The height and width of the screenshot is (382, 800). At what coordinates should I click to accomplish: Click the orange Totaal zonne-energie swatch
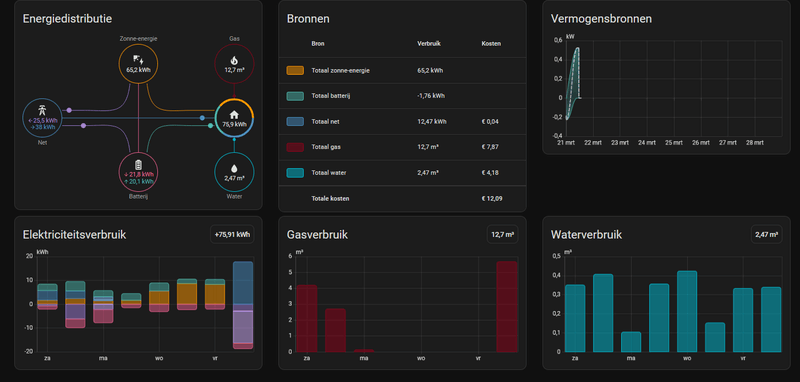[295, 70]
